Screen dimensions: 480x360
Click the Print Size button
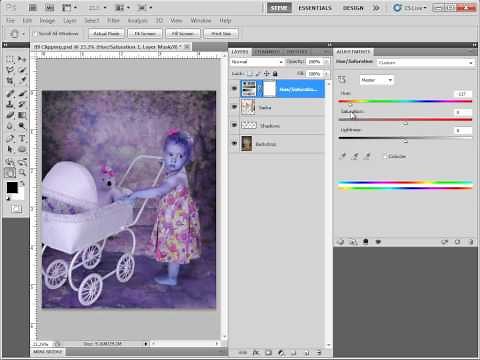click(x=221, y=34)
